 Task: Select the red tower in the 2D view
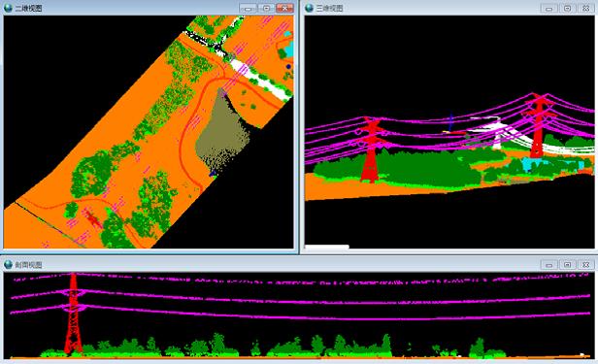(92, 218)
